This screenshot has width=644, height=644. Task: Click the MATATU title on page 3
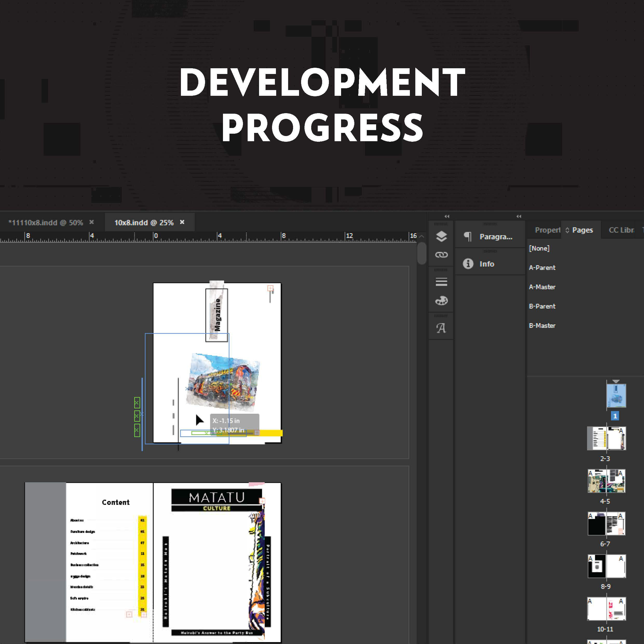pyautogui.click(x=217, y=497)
